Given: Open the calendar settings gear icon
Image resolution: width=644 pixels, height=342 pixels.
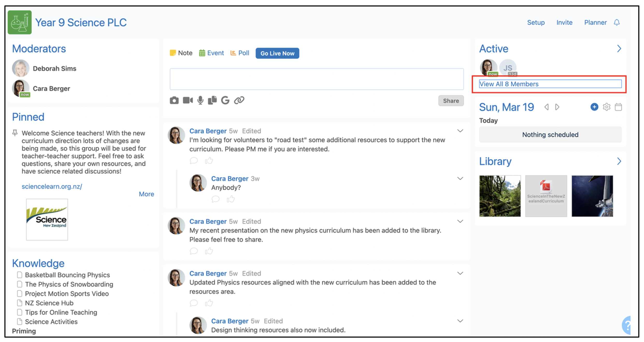Looking at the screenshot, I should coord(606,107).
